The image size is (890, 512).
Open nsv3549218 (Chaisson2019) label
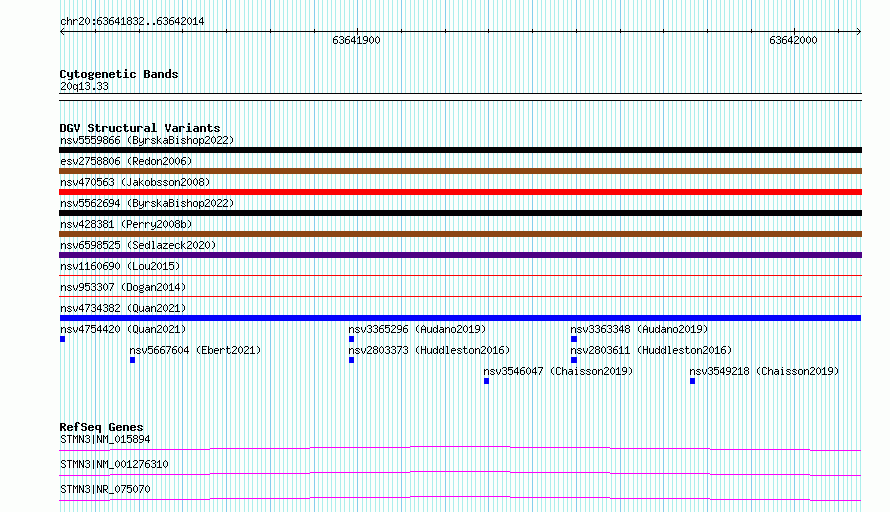click(764, 371)
